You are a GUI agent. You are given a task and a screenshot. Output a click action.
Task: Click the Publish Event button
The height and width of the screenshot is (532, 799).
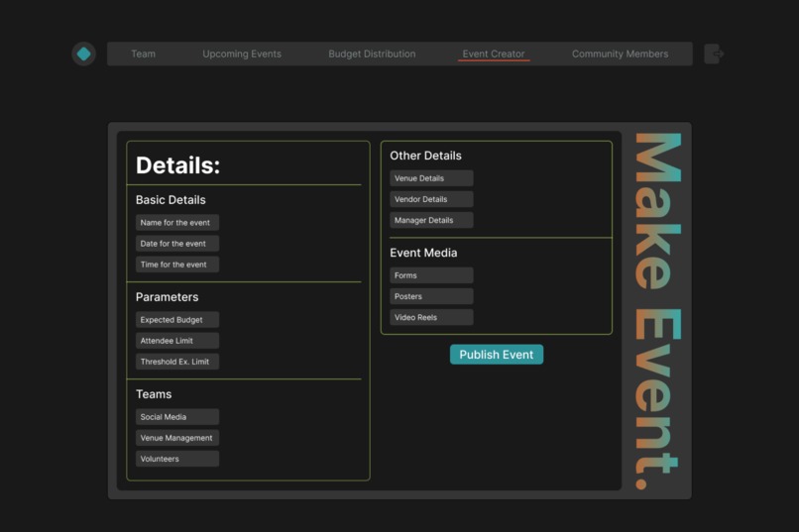[x=497, y=355]
